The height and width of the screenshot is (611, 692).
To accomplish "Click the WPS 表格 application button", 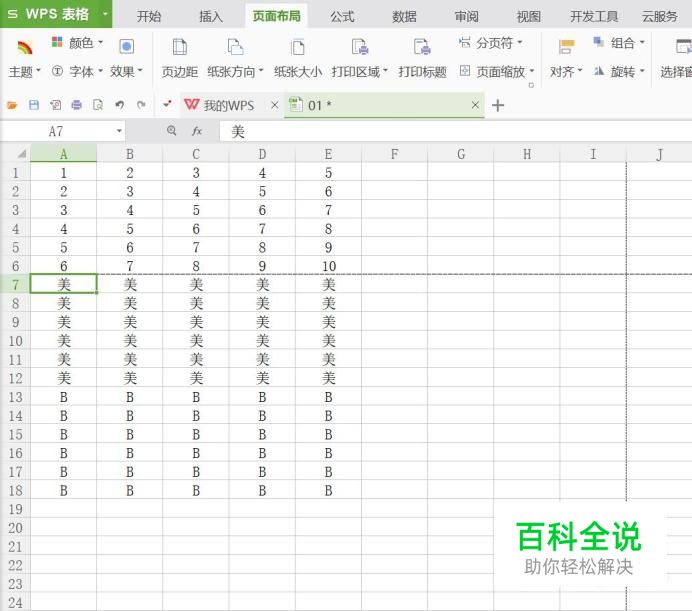I will click(x=56, y=14).
